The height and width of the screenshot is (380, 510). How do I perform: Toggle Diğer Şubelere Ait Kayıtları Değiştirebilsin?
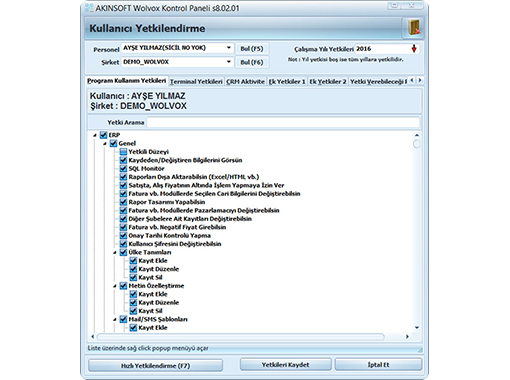tap(123, 219)
